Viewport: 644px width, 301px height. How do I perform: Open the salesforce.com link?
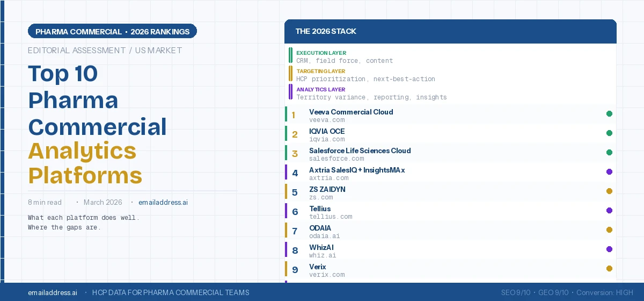pos(336,159)
